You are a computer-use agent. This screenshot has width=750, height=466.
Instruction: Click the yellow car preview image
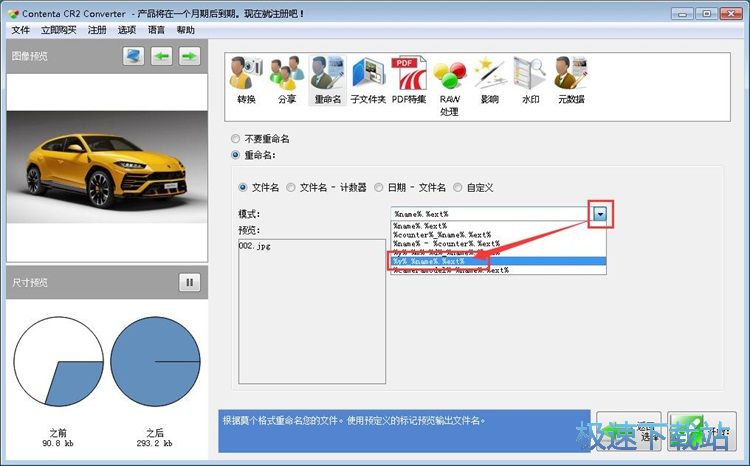coord(107,167)
